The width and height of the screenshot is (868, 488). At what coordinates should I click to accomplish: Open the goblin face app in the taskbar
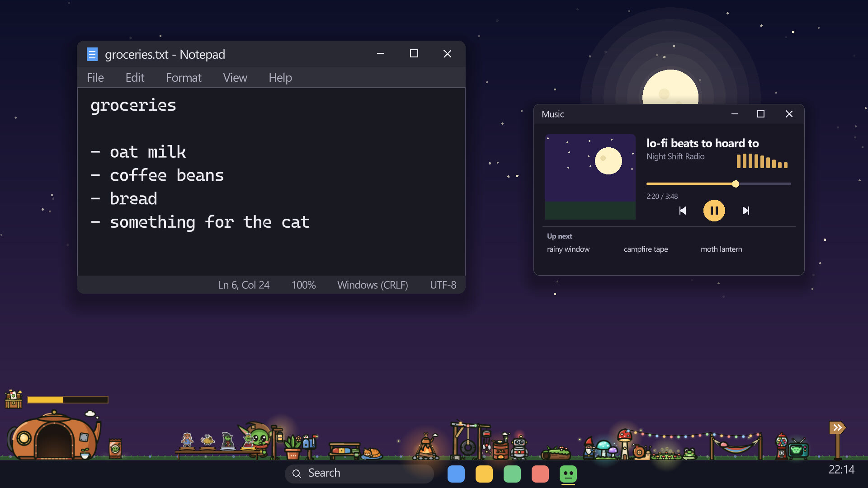pos(568,474)
